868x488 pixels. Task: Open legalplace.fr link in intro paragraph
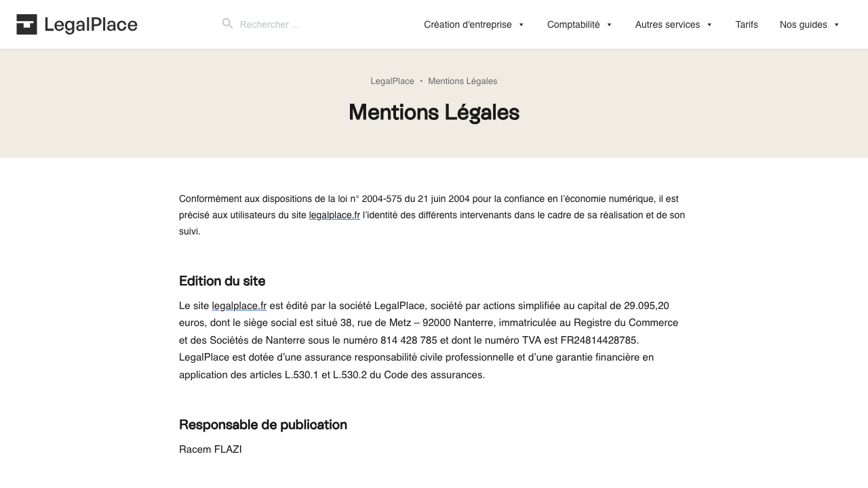[x=334, y=215]
